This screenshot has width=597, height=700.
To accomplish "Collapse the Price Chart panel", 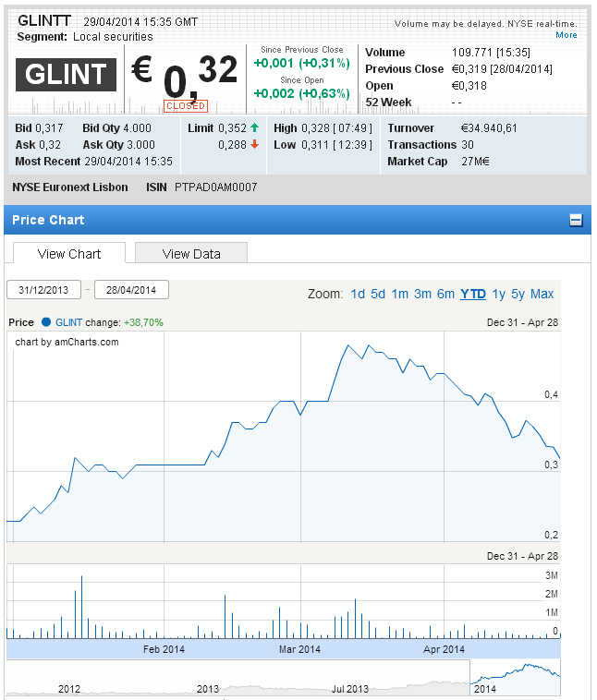I will (x=576, y=220).
